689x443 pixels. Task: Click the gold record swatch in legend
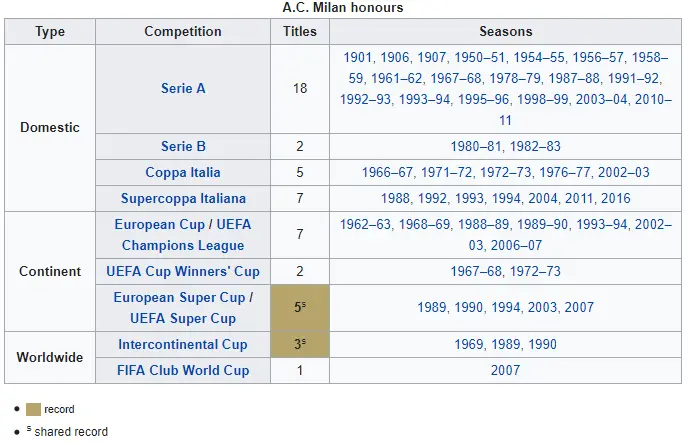(x=33, y=409)
